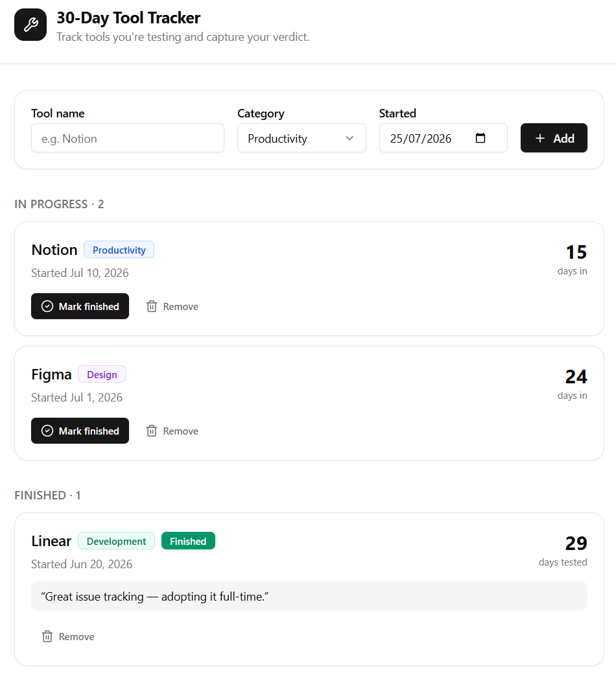Viewport: 616px width, 694px height.
Task: Click the Tool name field label
Action: [58, 114]
